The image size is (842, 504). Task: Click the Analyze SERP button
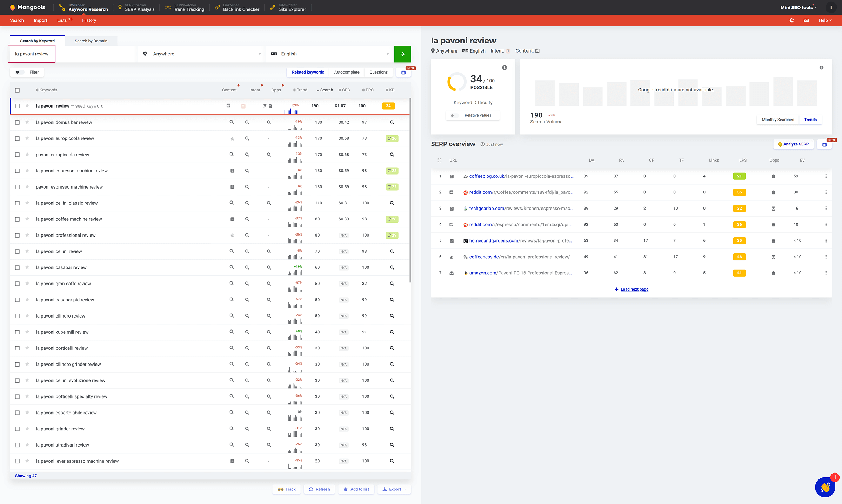click(793, 144)
